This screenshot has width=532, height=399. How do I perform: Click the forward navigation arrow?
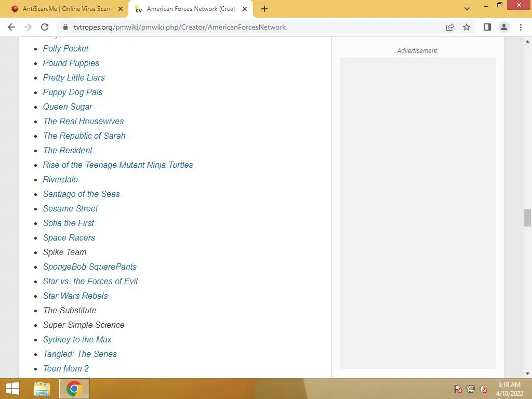click(x=28, y=27)
